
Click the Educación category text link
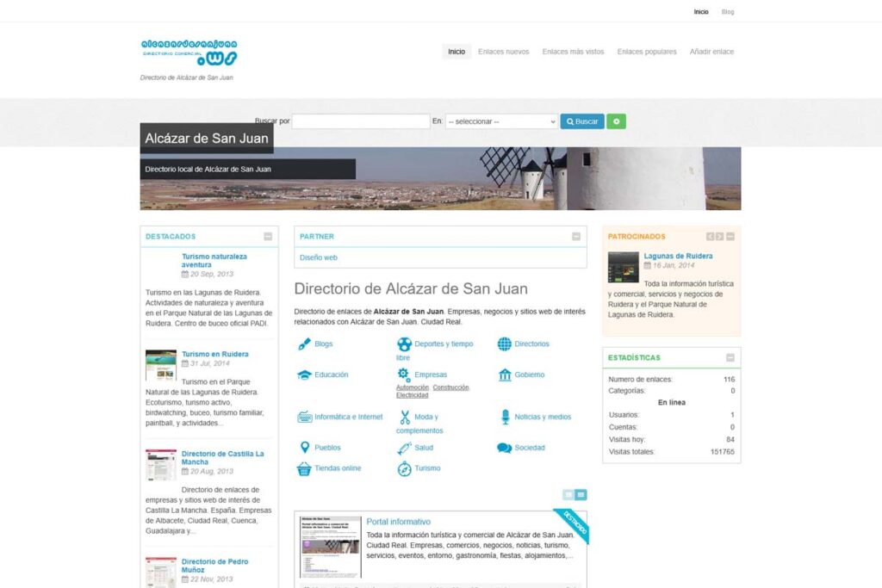332,375
